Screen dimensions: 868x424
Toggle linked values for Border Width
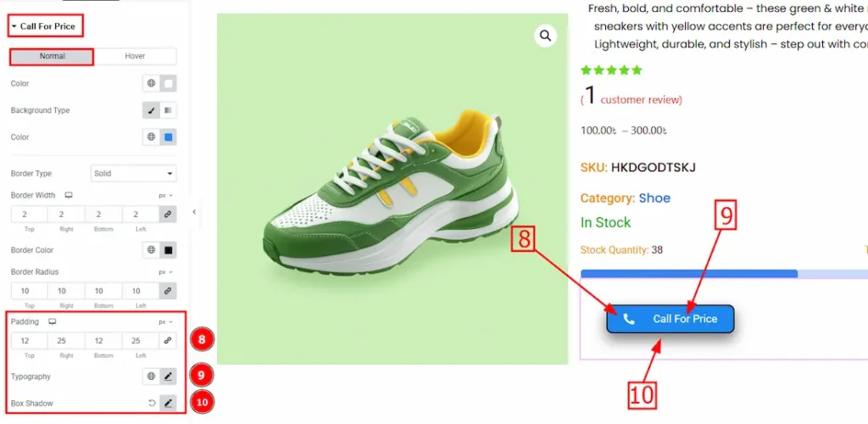168,215
